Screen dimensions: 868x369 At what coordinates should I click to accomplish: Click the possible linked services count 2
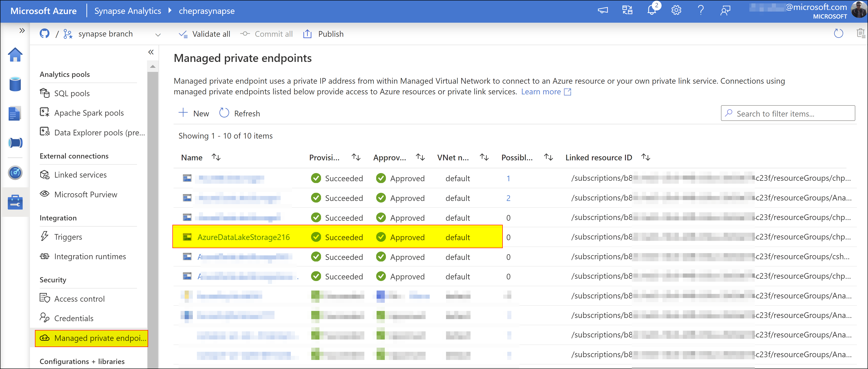point(508,198)
